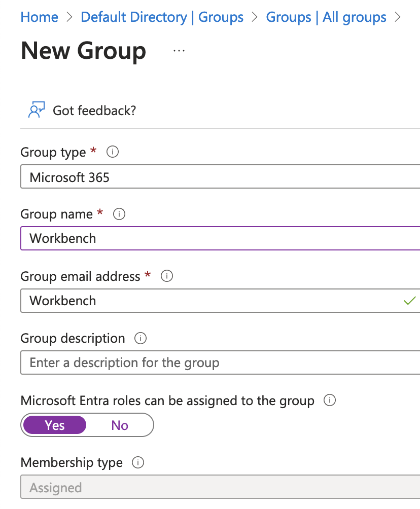The height and width of the screenshot is (509, 420).
Task: Click the Group email address label text
Action: (80, 276)
